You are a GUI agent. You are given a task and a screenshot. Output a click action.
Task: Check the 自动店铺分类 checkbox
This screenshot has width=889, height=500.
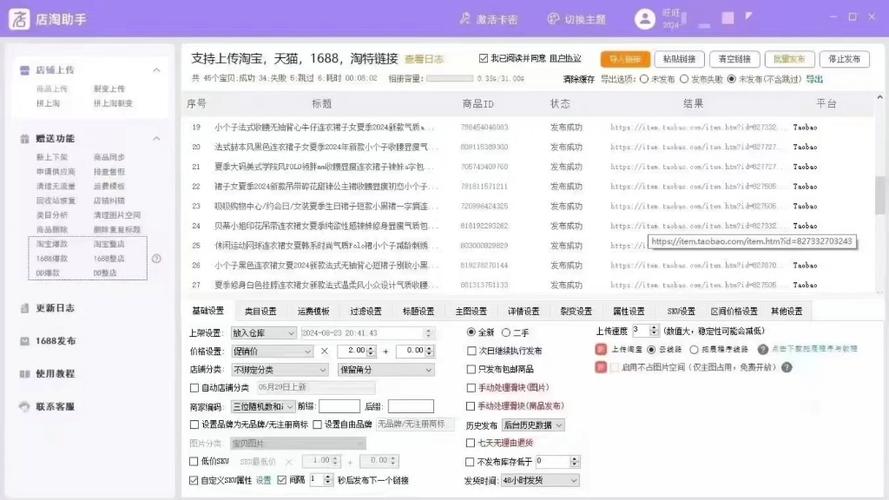pyautogui.click(x=194, y=388)
